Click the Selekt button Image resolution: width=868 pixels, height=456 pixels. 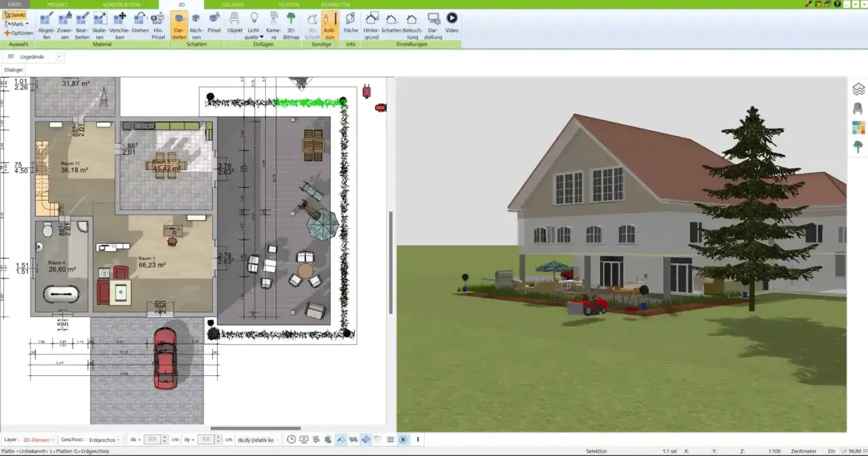click(15, 15)
